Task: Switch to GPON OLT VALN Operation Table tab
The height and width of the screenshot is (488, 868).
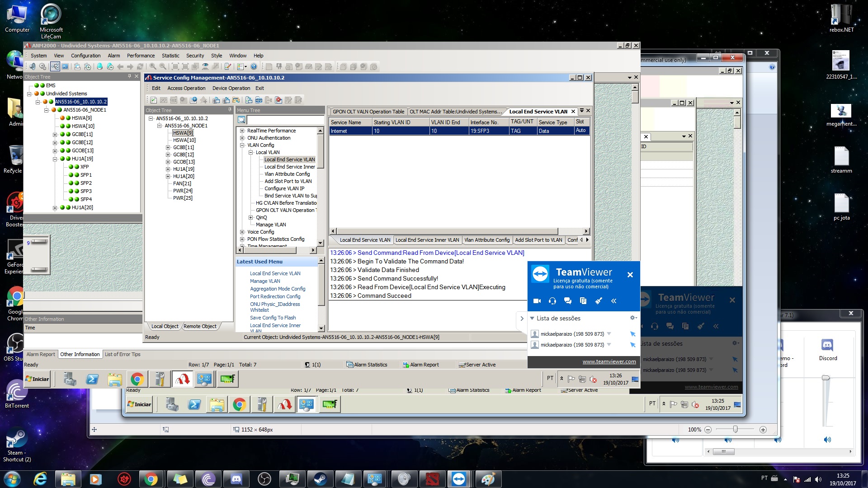Action: pyautogui.click(x=368, y=112)
